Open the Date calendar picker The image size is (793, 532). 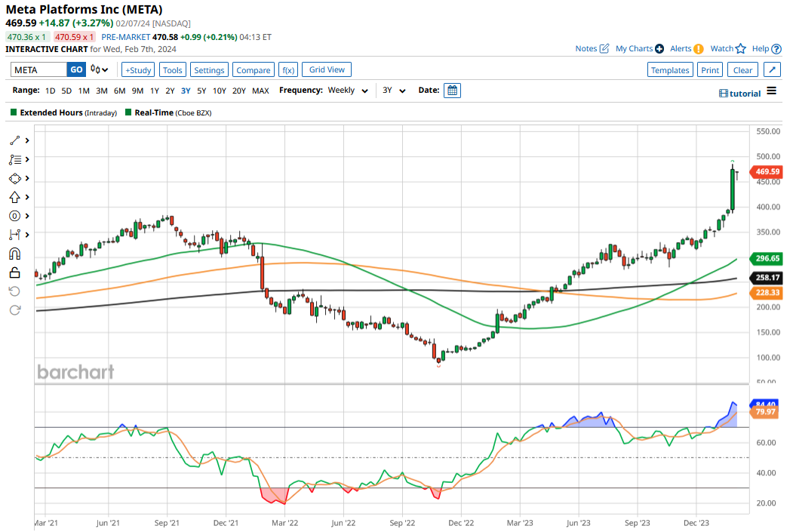[x=451, y=90]
